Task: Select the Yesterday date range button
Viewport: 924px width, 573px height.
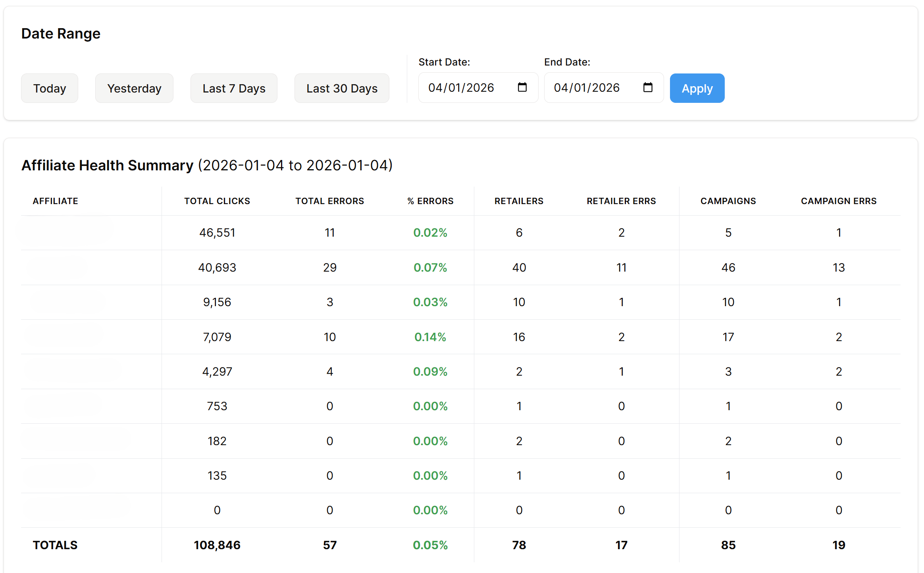Action: 134,88
